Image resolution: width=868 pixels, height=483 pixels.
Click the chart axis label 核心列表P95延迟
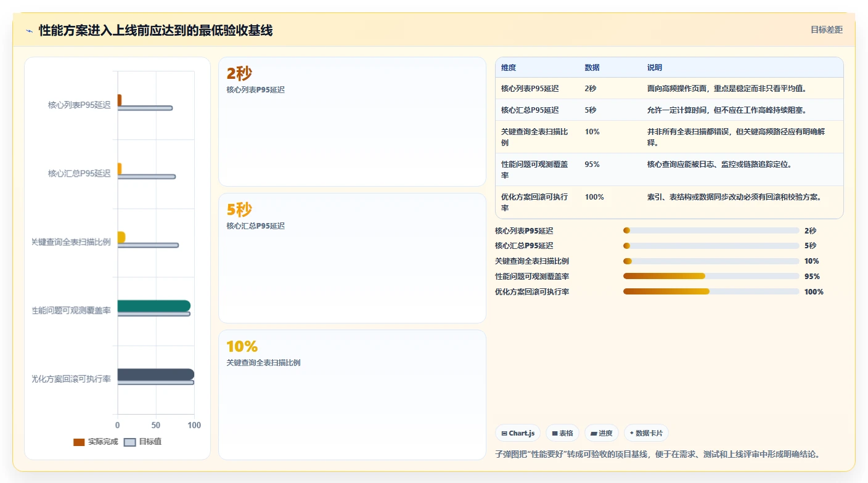(80, 105)
